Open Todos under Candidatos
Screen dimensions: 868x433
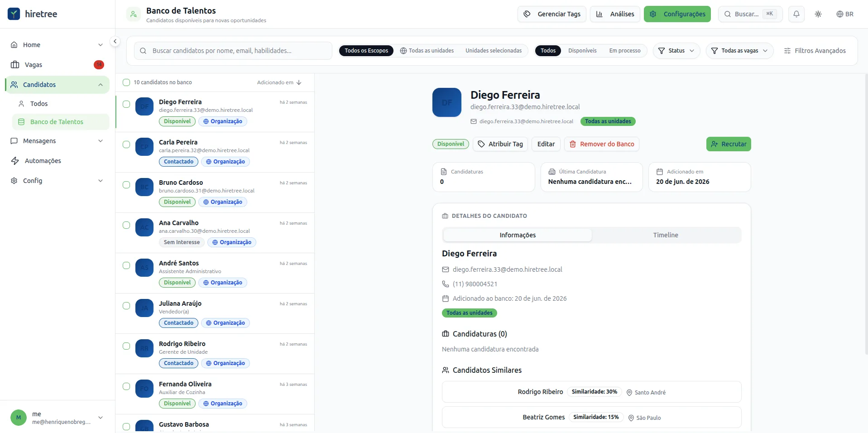[x=61, y=104]
